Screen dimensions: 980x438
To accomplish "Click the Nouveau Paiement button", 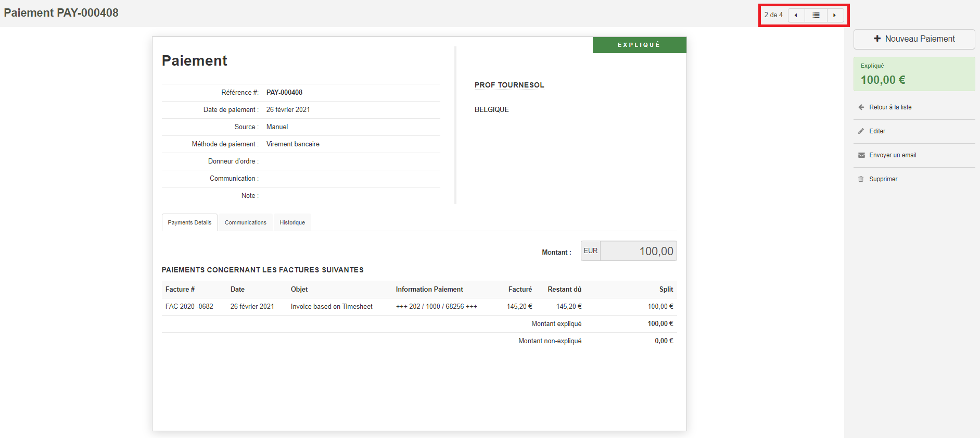I will tap(914, 39).
